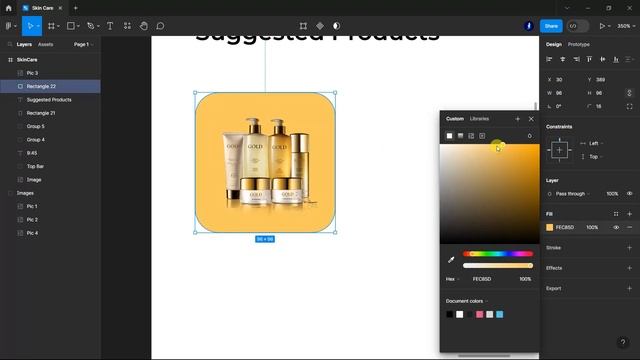Open vertical constraint Top dropdown
640x360 pixels.
click(596, 157)
